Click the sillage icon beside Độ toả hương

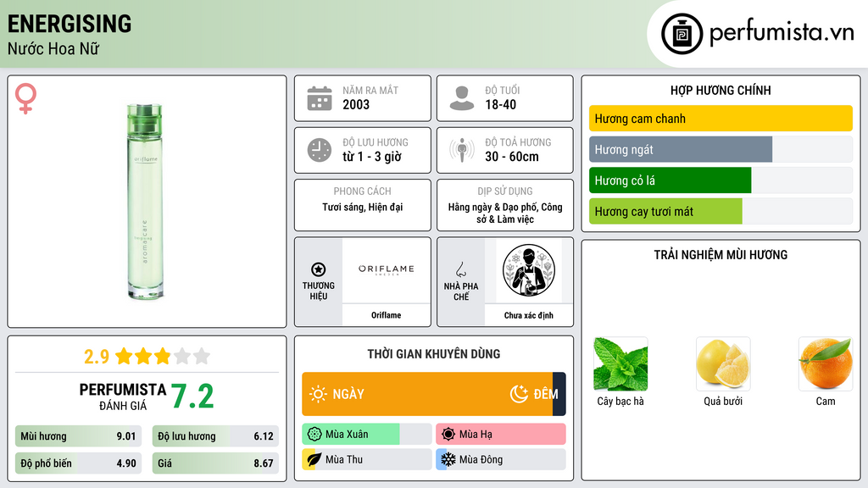coord(462,150)
